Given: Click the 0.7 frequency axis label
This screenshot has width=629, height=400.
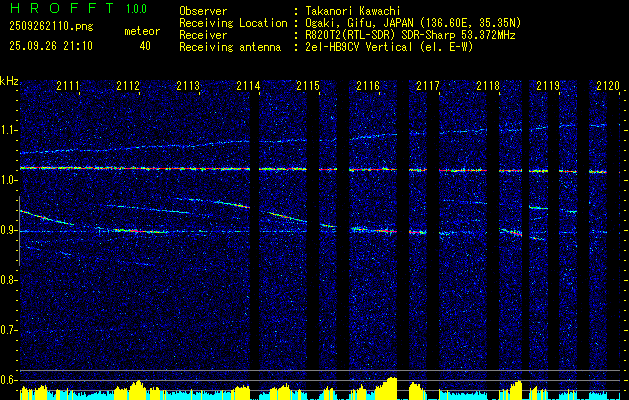Looking at the screenshot, I should tap(8, 331).
